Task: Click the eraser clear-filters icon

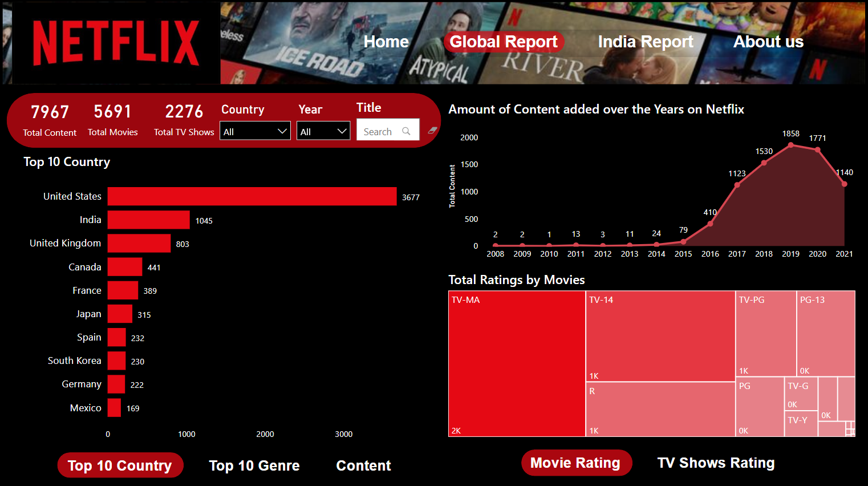Action: [x=433, y=131]
